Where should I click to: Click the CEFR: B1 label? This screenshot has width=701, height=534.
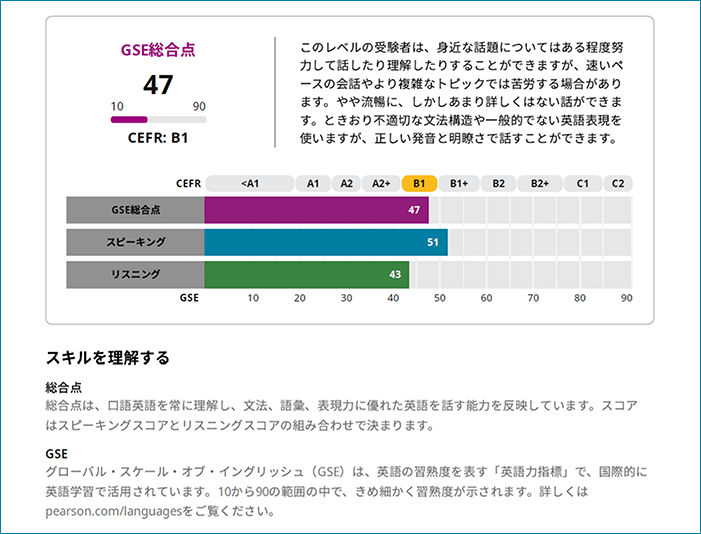(x=158, y=138)
